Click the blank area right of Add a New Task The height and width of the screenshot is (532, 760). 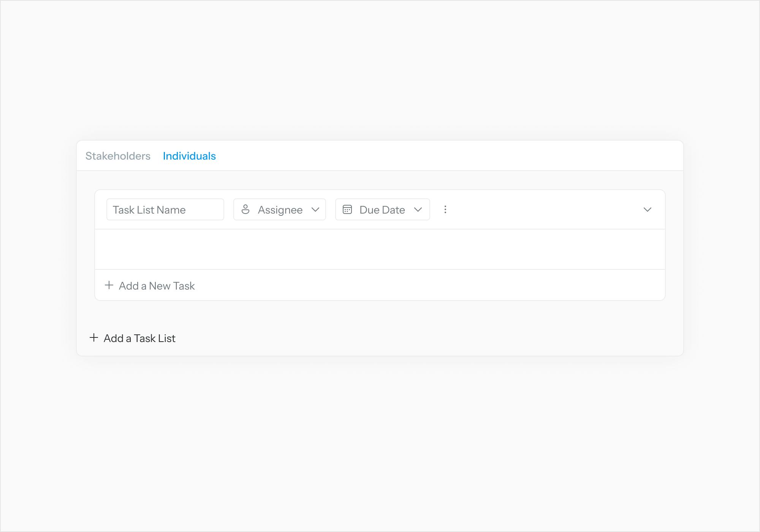pos(429,285)
